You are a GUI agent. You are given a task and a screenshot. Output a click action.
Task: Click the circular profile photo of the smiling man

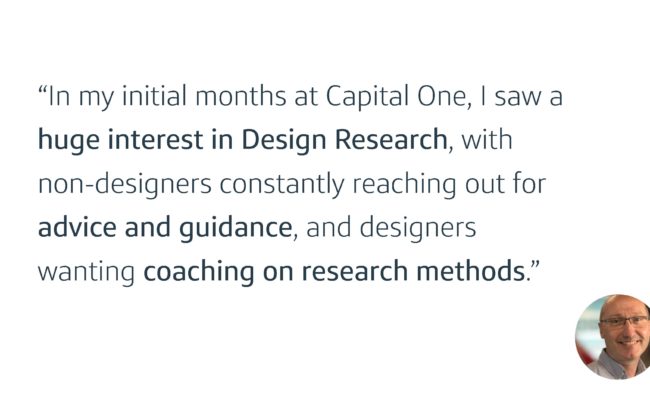(x=613, y=337)
